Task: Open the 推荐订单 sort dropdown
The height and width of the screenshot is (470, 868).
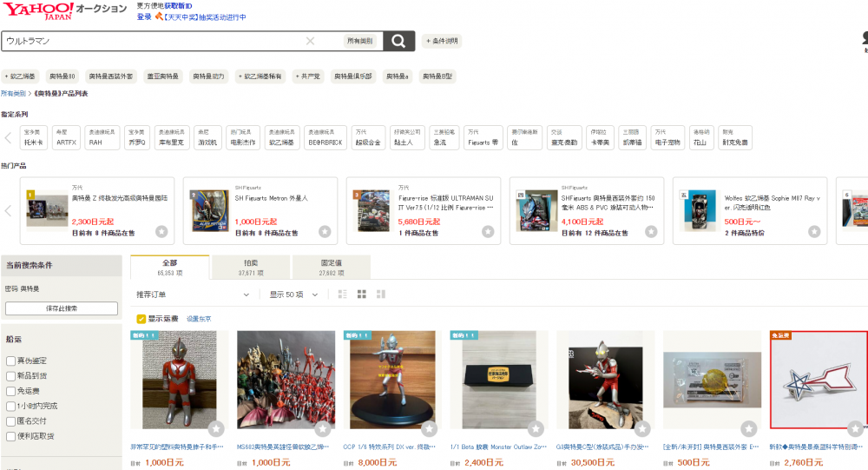Action: click(193, 295)
